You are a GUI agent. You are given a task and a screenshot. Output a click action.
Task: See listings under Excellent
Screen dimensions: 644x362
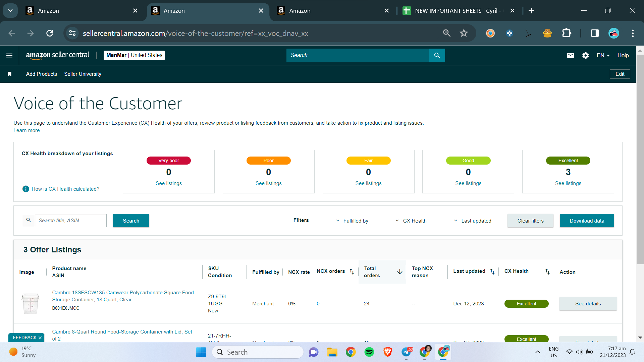[x=568, y=183]
